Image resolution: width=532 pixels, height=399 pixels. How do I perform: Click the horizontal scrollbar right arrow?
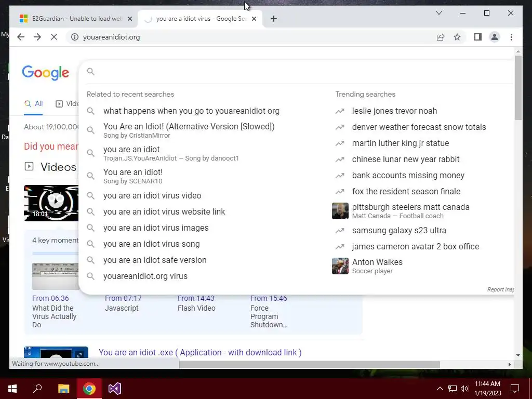coord(509,364)
